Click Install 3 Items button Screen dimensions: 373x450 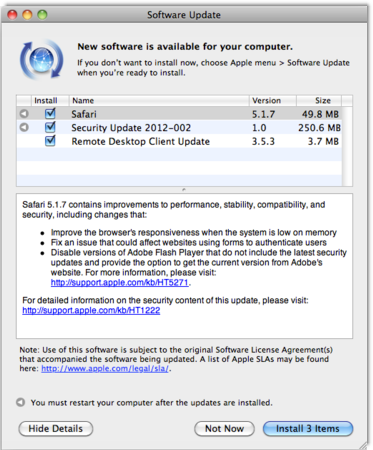308,429
